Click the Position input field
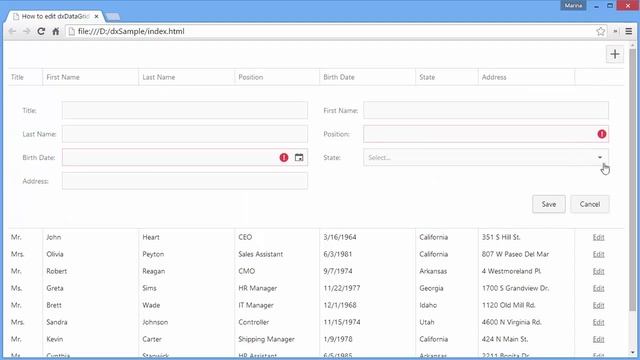 pyautogui.click(x=486, y=134)
